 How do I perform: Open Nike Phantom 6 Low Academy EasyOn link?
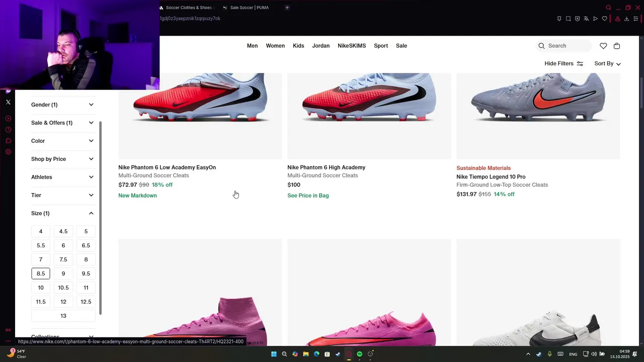[x=167, y=167]
